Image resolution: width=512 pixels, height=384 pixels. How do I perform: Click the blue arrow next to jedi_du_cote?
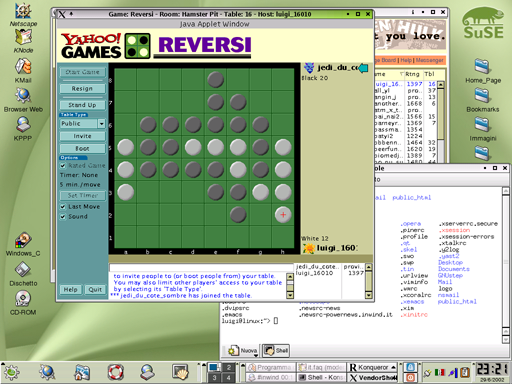(363, 68)
